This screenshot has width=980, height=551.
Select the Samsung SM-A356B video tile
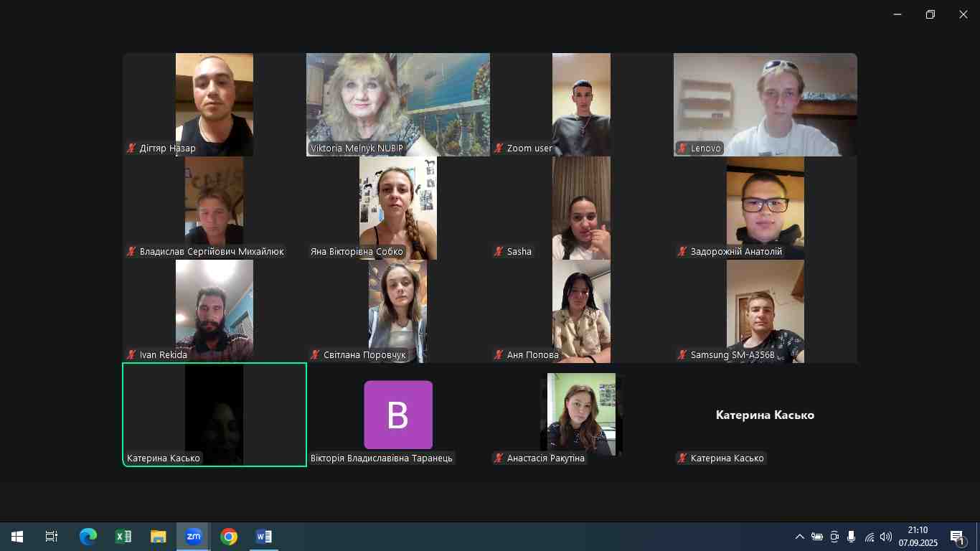coord(765,311)
